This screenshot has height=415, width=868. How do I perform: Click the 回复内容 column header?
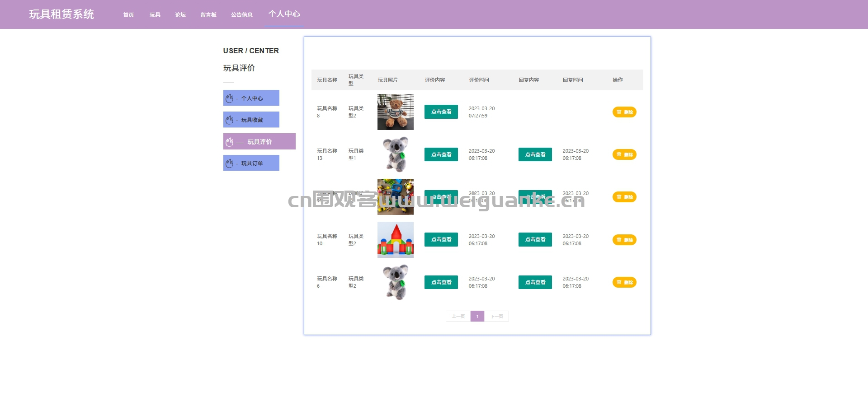(x=528, y=80)
